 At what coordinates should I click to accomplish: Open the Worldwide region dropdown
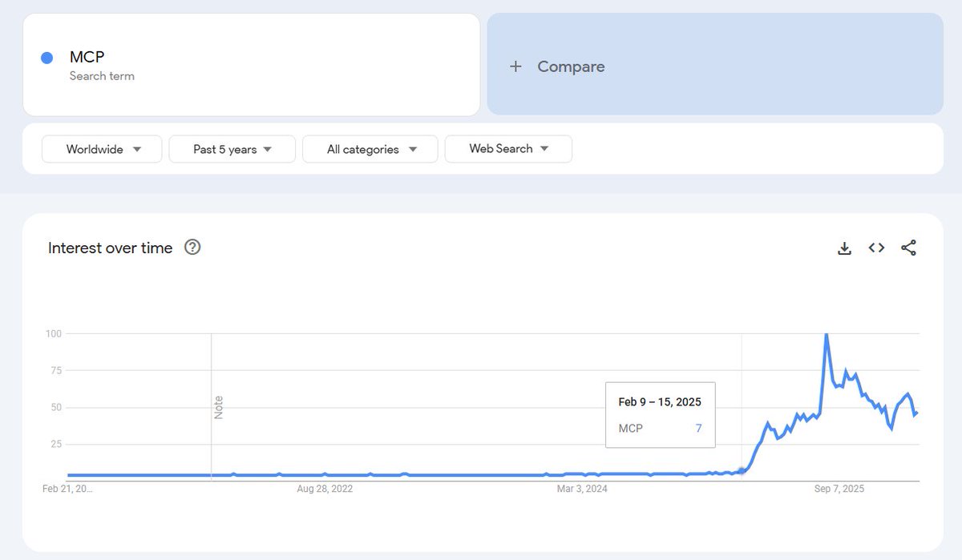[x=102, y=149]
